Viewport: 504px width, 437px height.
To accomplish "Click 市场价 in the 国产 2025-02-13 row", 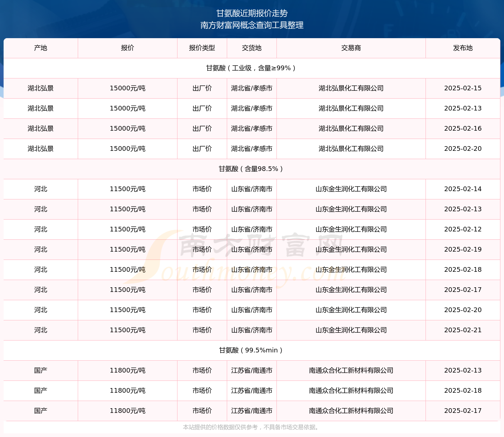I will click(x=202, y=370).
